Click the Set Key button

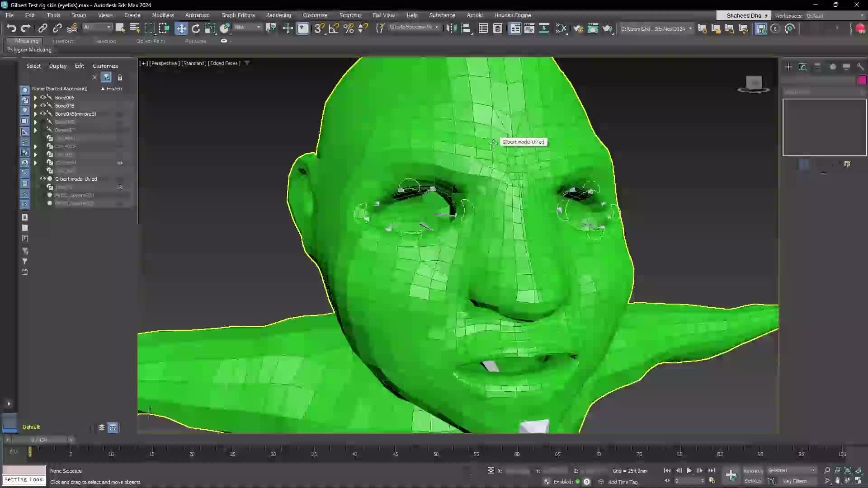point(752,481)
